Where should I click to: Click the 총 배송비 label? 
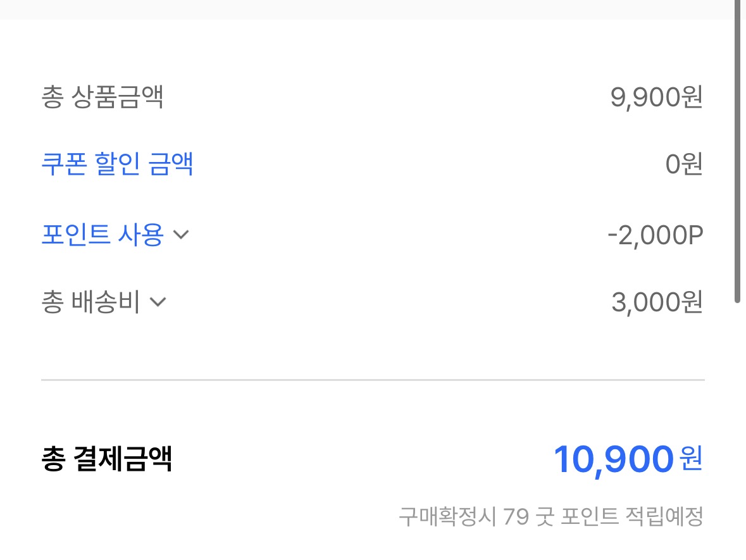click(x=90, y=302)
